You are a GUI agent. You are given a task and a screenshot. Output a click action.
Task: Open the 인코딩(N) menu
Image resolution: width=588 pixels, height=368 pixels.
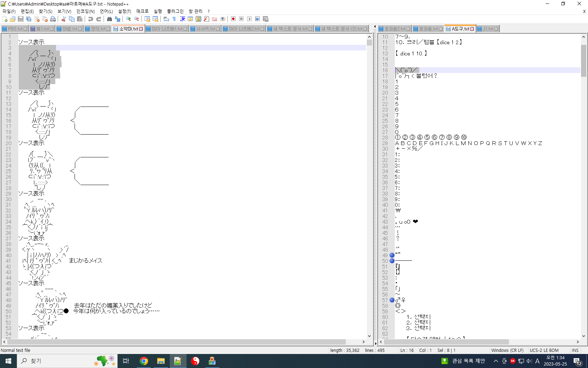[85, 11]
